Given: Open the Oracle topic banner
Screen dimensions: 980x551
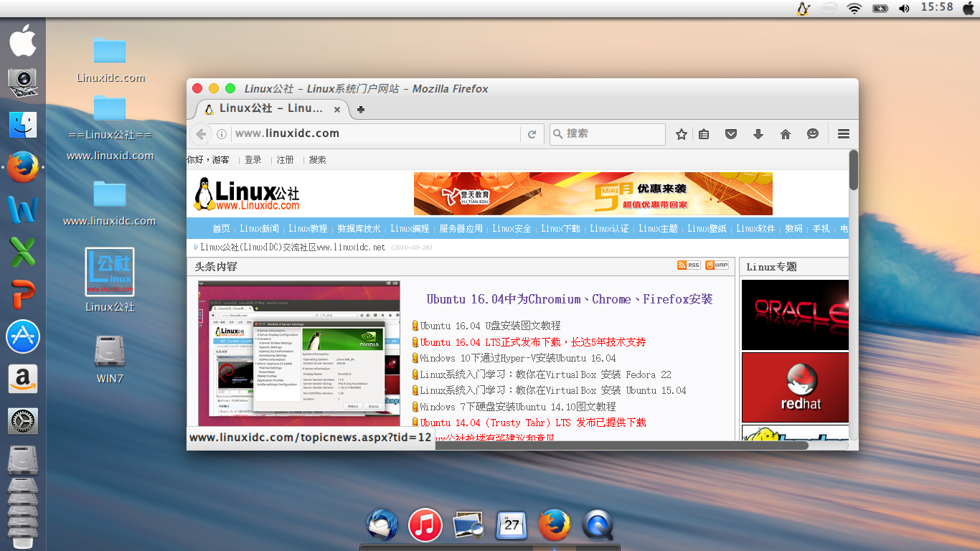Looking at the screenshot, I should [795, 315].
